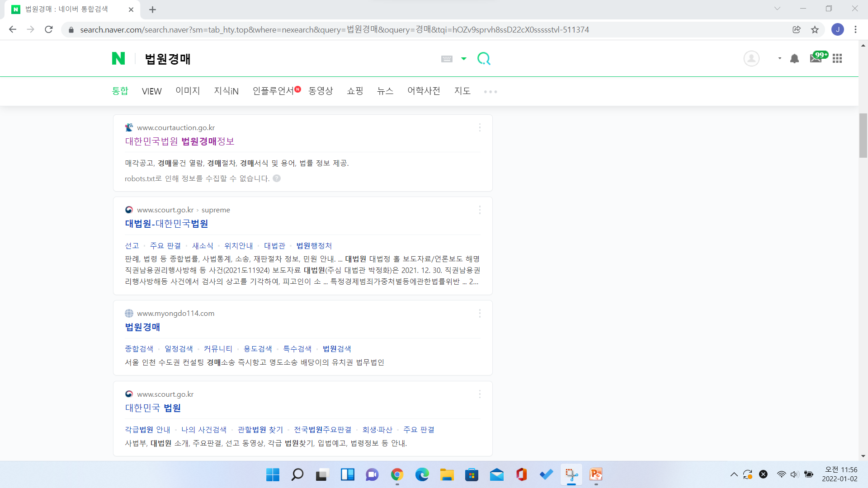Screen dimensions: 868x488
Task: Select the 통합 search tab
Action: pos(120,91)
